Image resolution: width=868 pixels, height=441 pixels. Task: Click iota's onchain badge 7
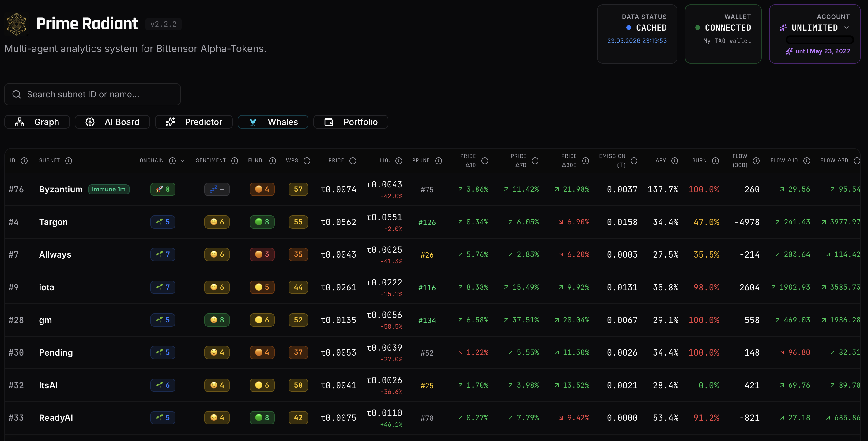(163, 287)
